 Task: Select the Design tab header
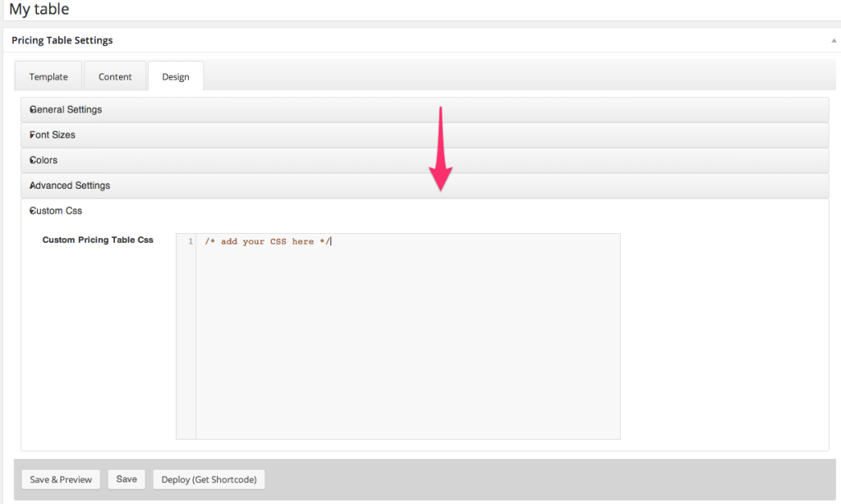point(175,76)
